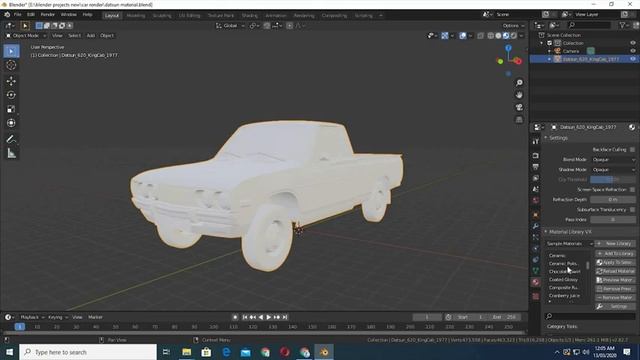
Task: Expand the Datsun_620_KingCab_1977 tree item
Action: 549,59
